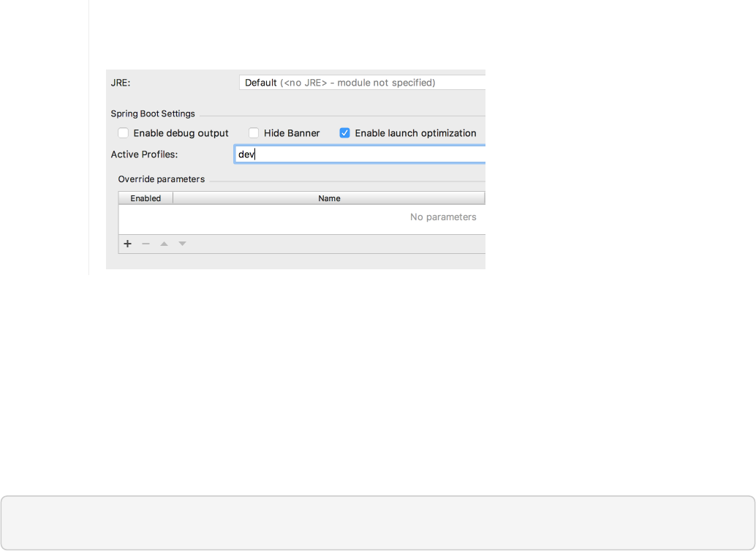Open the JRE dropdown selector
Image resolution: width=756 pixels, height=551 pixels.
coord(362,83)
